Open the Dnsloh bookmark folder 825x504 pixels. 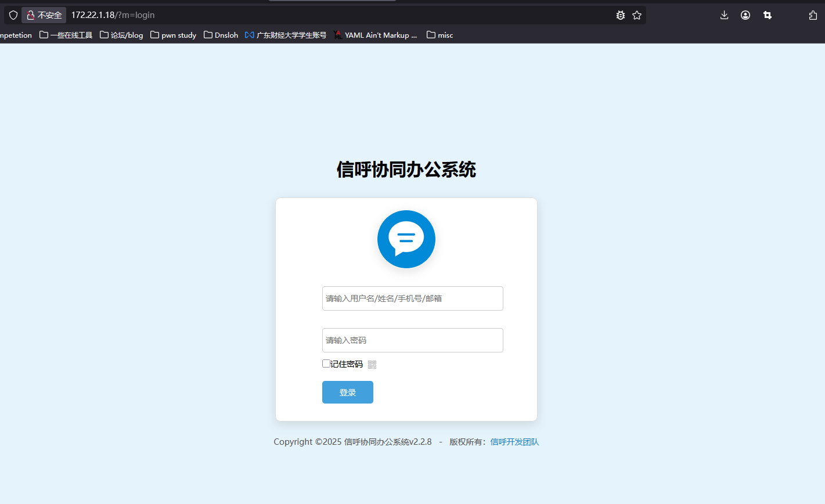[x=221, y=35]
